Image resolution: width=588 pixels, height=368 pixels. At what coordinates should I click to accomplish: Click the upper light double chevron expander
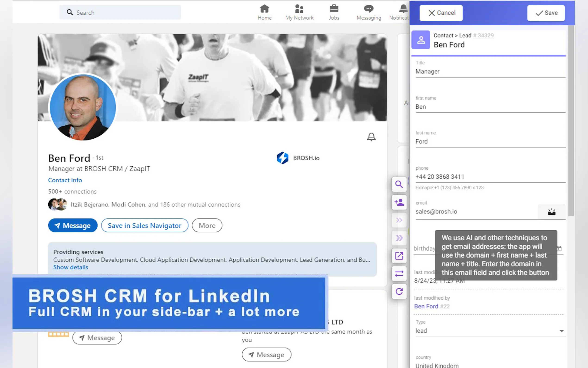point(399,220)
